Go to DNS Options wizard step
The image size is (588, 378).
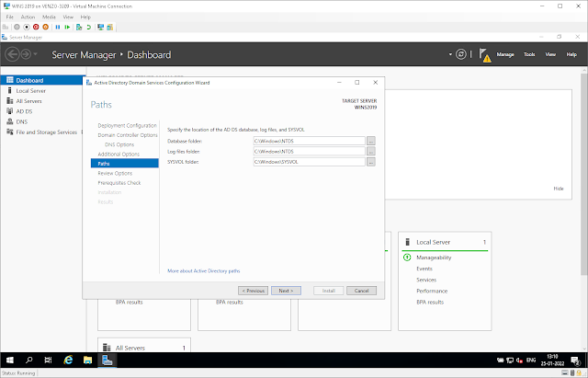[119, 144]
